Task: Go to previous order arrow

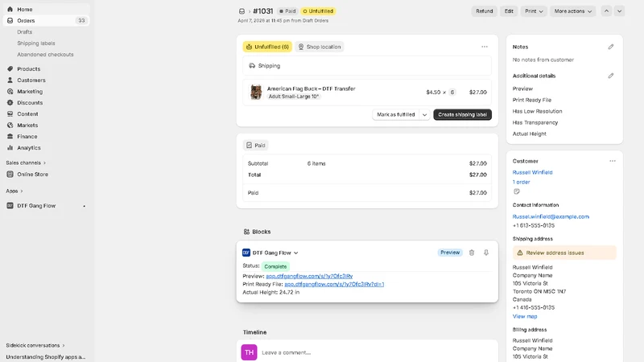Action: [606, 11]
